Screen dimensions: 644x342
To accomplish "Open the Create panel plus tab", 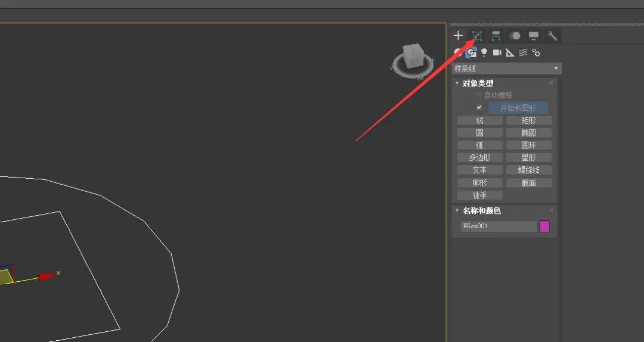I will [x=458, y=36].
